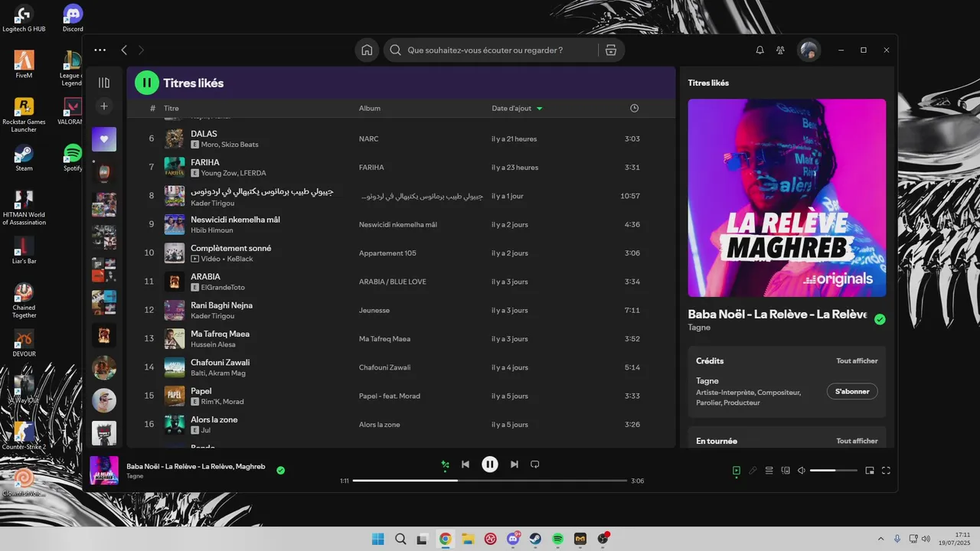
Task: Collapse the library sidebar icon
Action: pos(104,83)
